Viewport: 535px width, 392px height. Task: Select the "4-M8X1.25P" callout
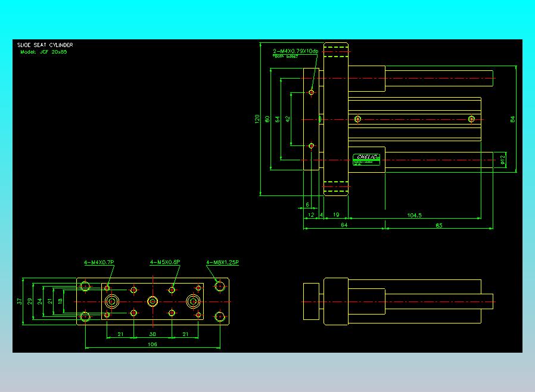tap(222, 262)
